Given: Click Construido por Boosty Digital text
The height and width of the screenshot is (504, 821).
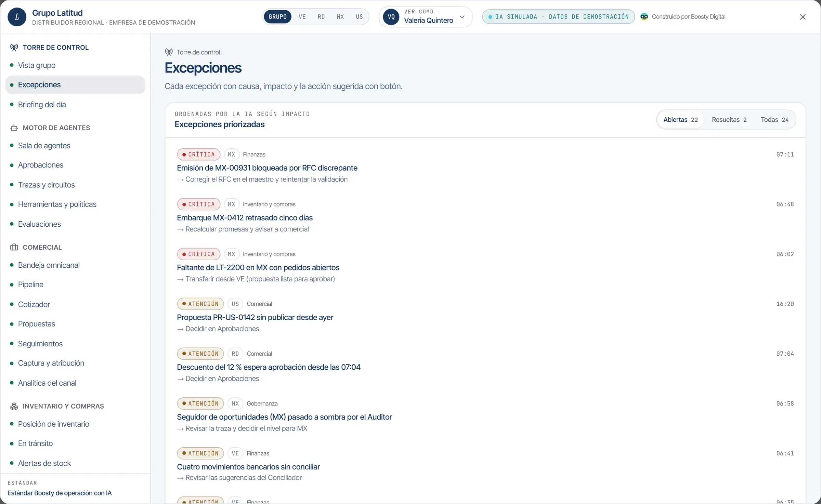Looking at the screenshot, I should [x=688, y=17].
